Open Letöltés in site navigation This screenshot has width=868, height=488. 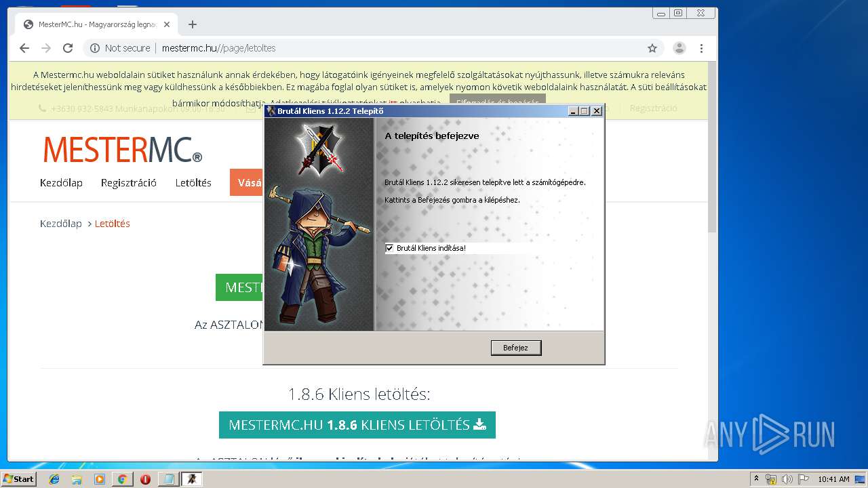[x=193, y=183]
